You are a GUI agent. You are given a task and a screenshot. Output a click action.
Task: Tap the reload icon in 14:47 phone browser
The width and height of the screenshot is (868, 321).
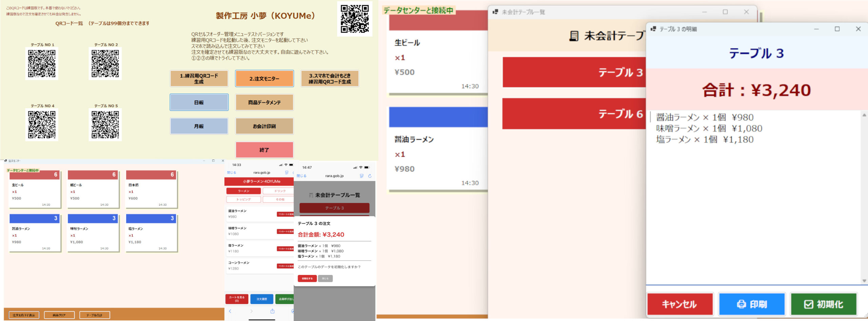pyautogui.click(x=370, y=176)
